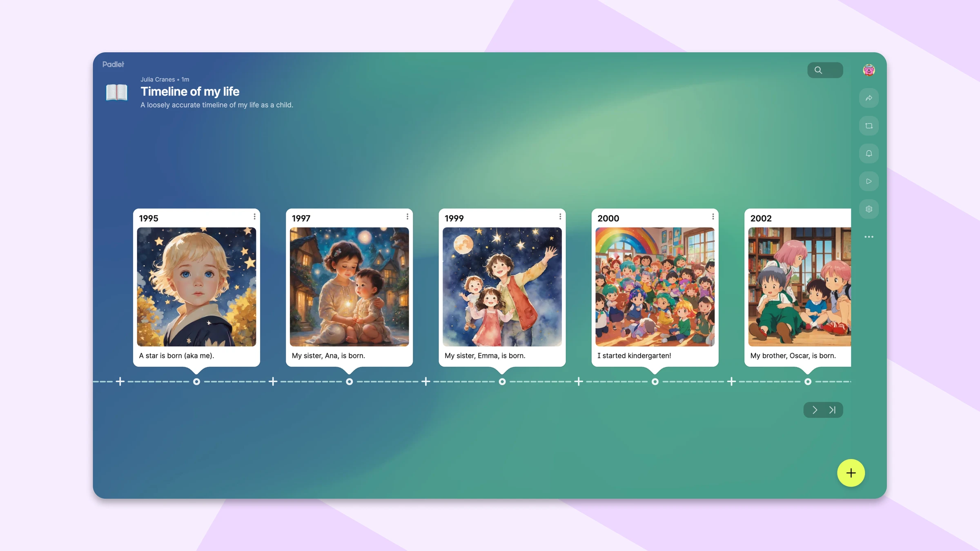Click the remake icon in right sidebar

point(869,126)
